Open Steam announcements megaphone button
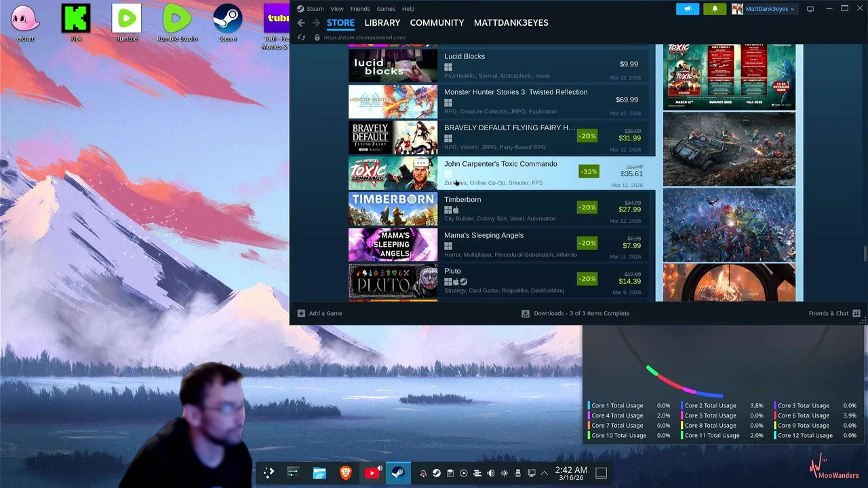This screenshot has height=488, width=868. point(688,9)
